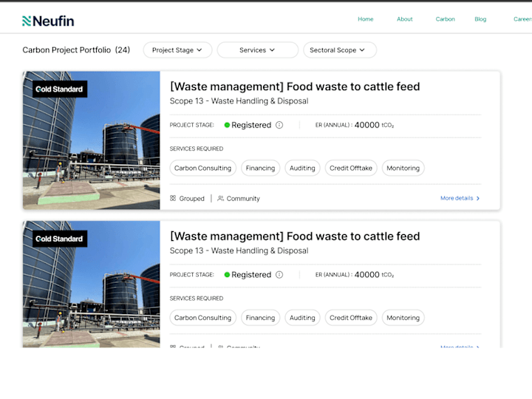Click the Gold Standard badge on second card

click(60, 239)
